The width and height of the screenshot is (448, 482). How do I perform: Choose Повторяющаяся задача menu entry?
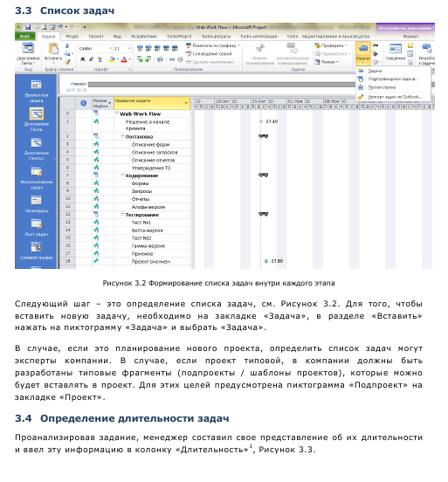[x=393, y=79]
